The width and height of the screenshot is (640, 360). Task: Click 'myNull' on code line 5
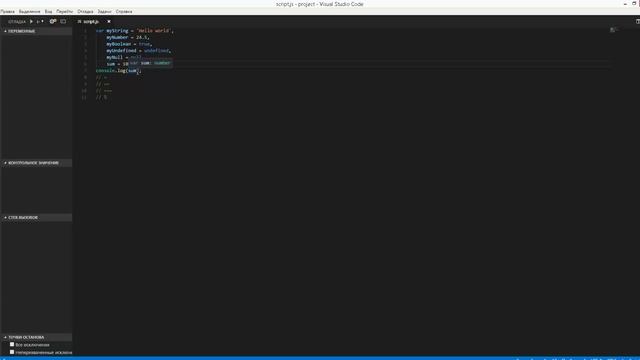pyautogui.click(x=115, y=58)
